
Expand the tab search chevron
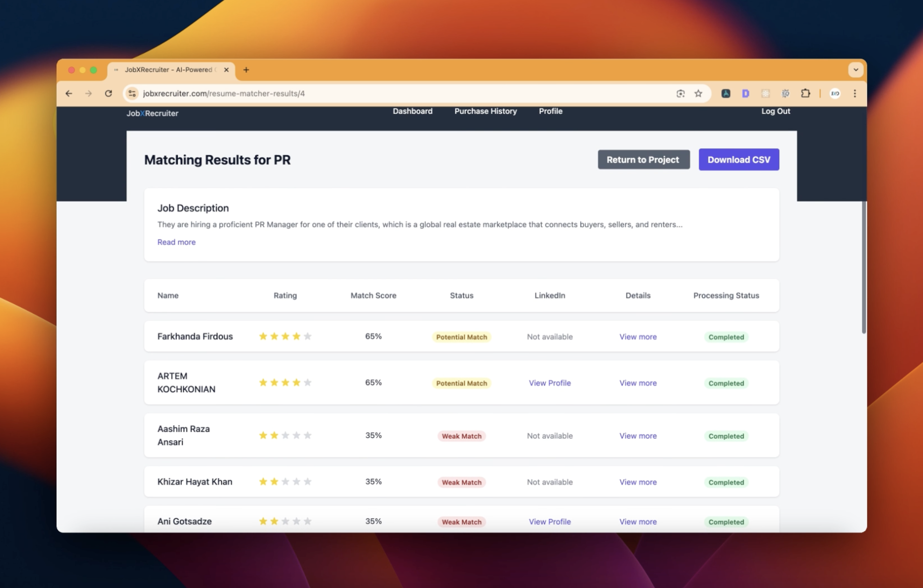click(x=855, y=70)
